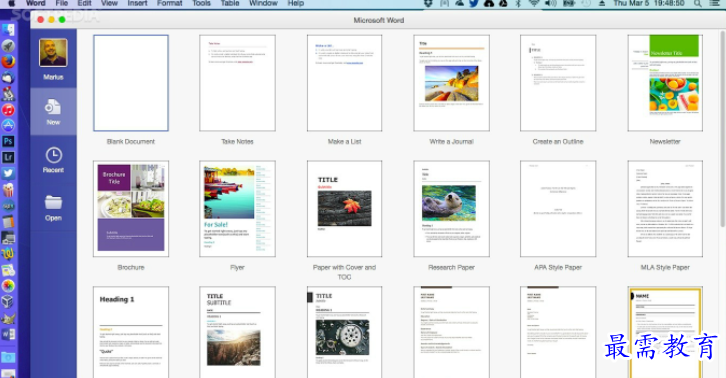The height and width of the screenshot is (378, 726).
Task: Click the Bluetooth menu bar icon
Action: 518,3
